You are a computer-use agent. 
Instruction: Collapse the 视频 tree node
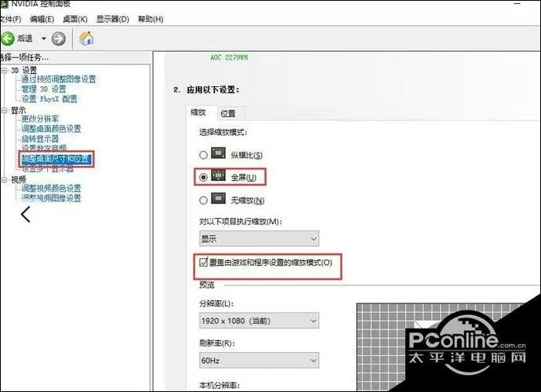[5, 180]
